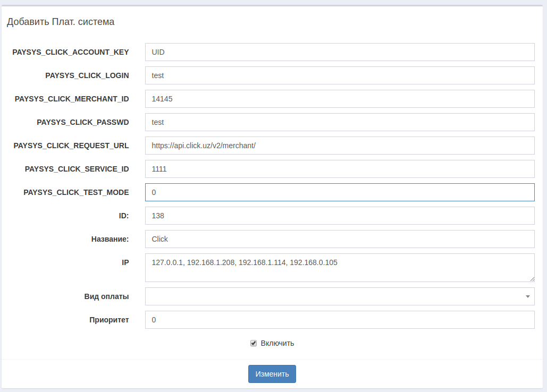Uncheck the Включить checkbox
This screenshot has width=547, height=392.
click(x=254, y=343)
